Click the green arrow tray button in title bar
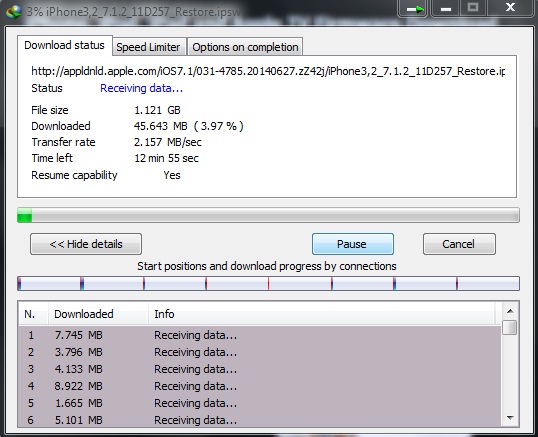538x437 pixels. point(413,8)
